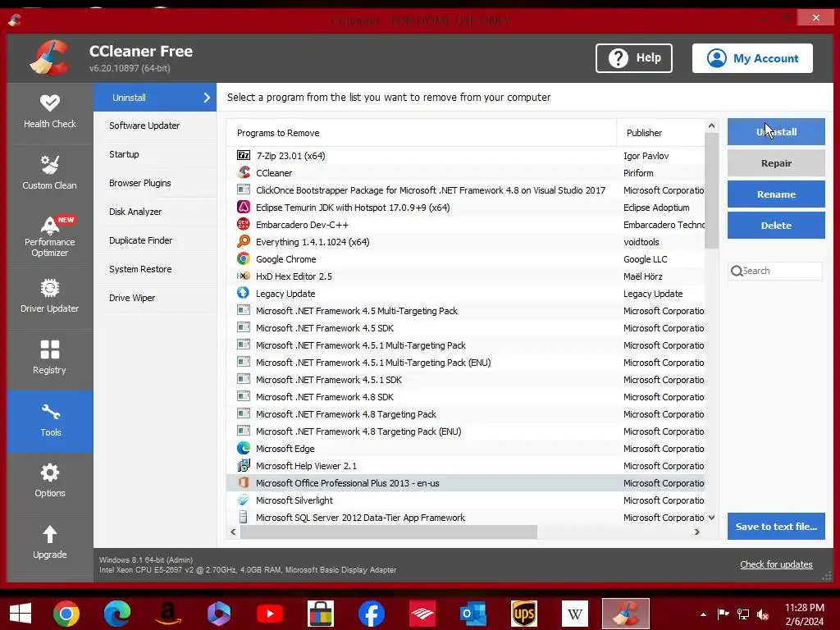Click the Microsoft Silverlight icon

click(x=243, y=500)
